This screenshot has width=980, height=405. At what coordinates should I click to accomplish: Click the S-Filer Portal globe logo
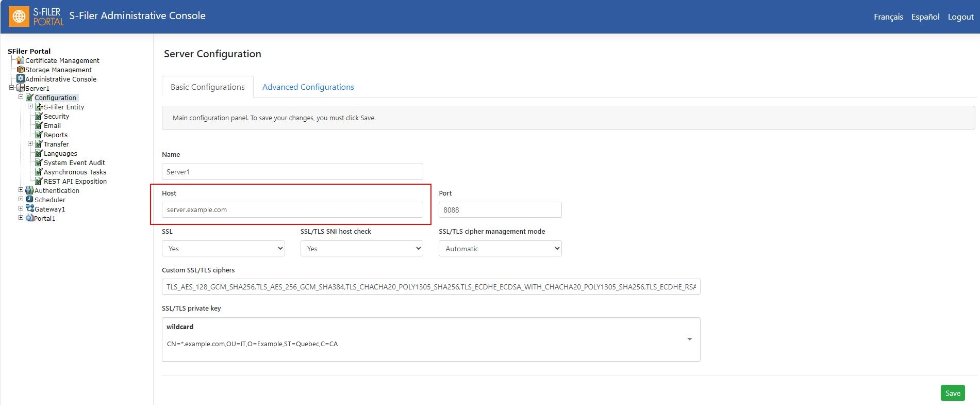19,17
